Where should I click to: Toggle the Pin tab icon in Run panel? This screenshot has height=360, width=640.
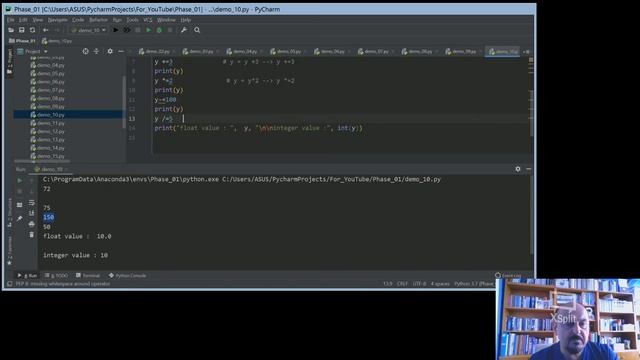20,219
